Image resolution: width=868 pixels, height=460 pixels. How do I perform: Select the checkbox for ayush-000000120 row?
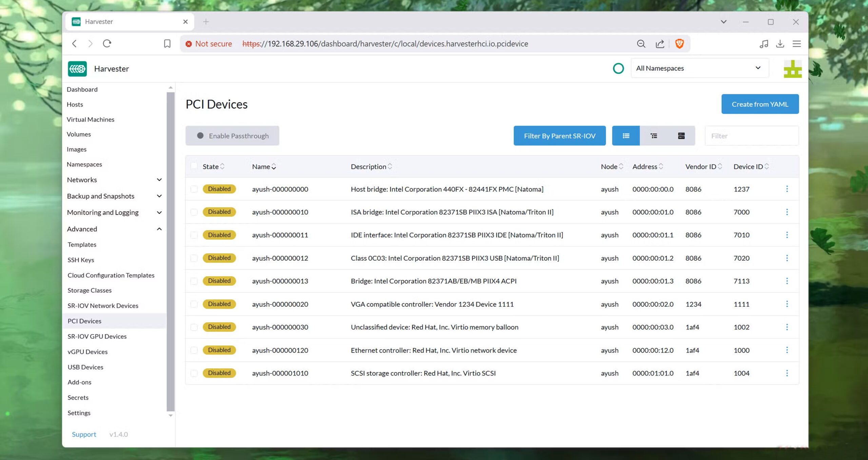click(194, 350)
